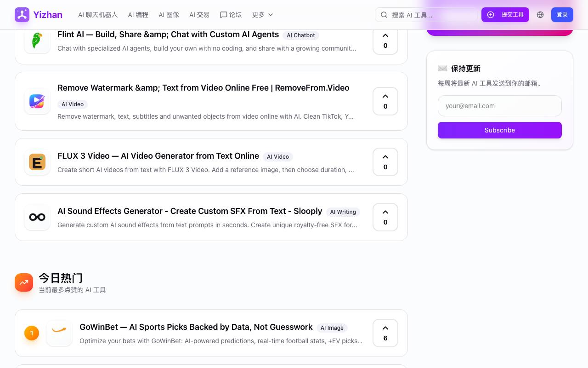Open GoWinBet title link
Screen dimensions: 588x368
[196, 327]
